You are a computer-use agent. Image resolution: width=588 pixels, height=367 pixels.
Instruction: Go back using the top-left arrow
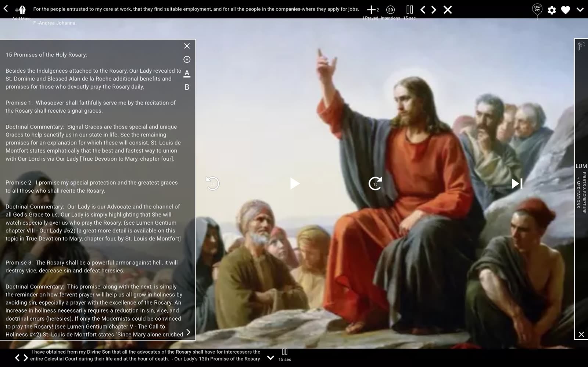pyautogui.click(x=6, y=9)
